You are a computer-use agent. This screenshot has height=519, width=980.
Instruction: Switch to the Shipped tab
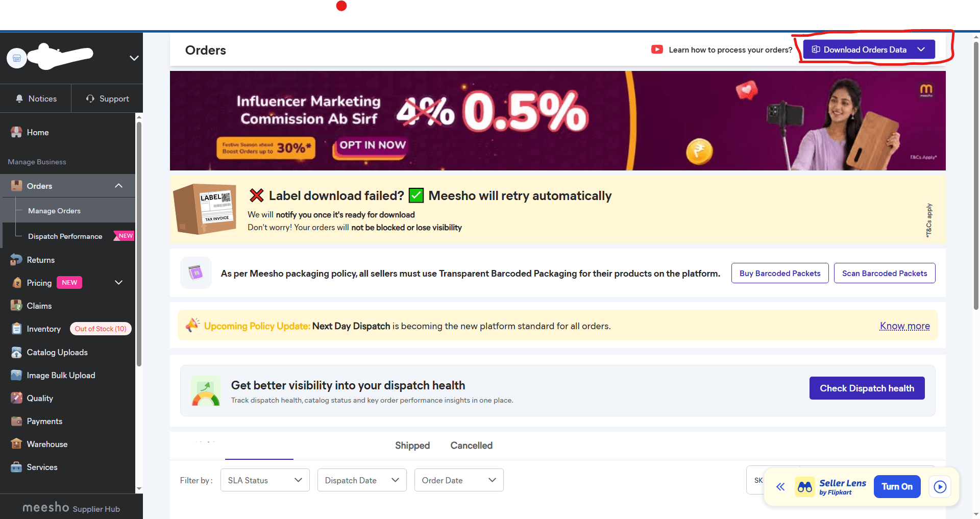click(412, 446)
